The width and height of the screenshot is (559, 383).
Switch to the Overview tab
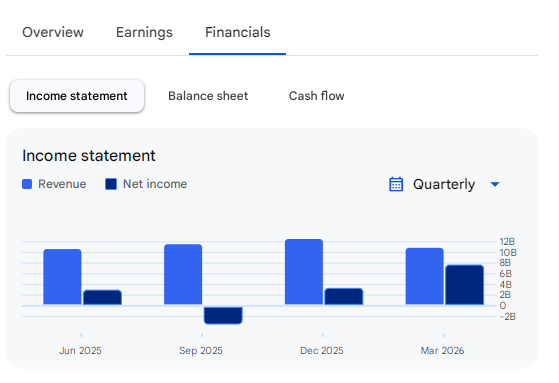(53, 32)
